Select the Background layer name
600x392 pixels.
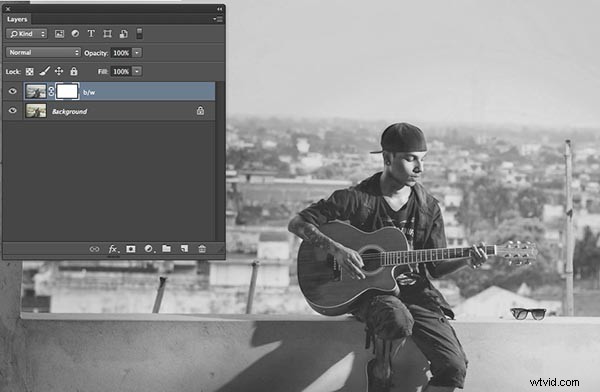(69, 111)
